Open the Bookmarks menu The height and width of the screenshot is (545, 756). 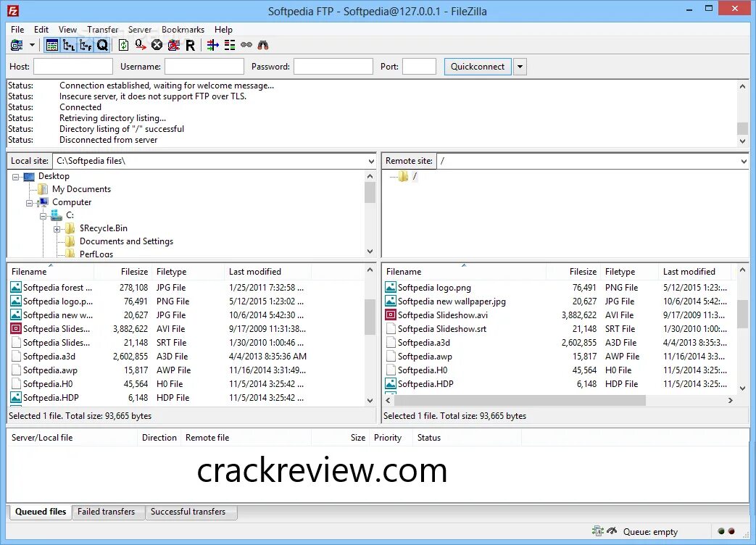coord(183,30)
